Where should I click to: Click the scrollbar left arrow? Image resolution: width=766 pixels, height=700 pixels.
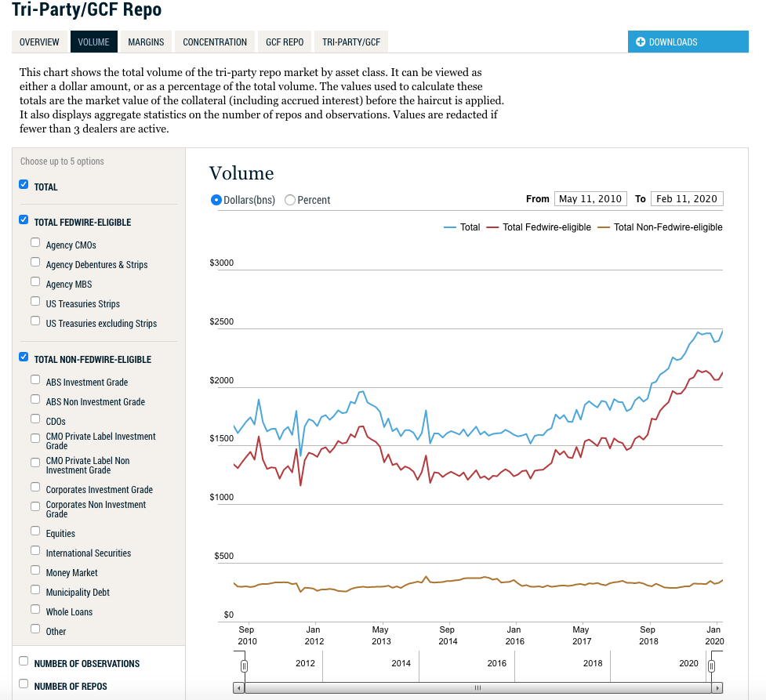point(239,687)
